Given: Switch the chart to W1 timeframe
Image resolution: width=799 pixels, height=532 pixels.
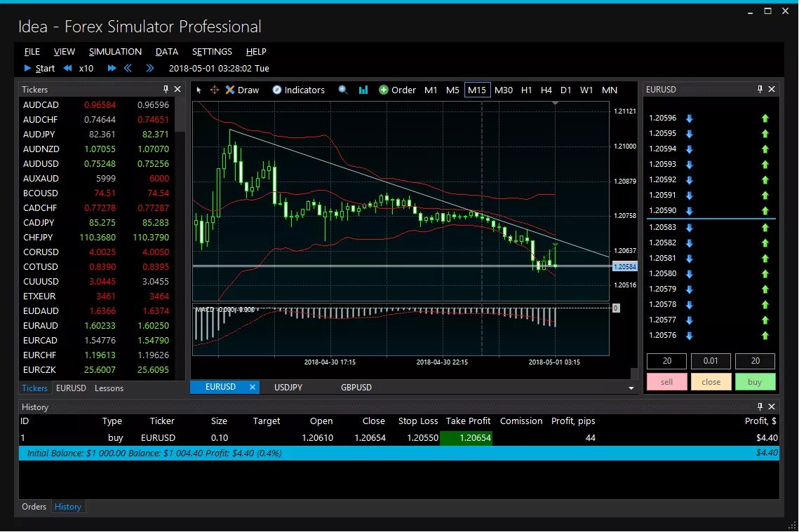Looking at the screenshot, I should click(x=586, y=90).
